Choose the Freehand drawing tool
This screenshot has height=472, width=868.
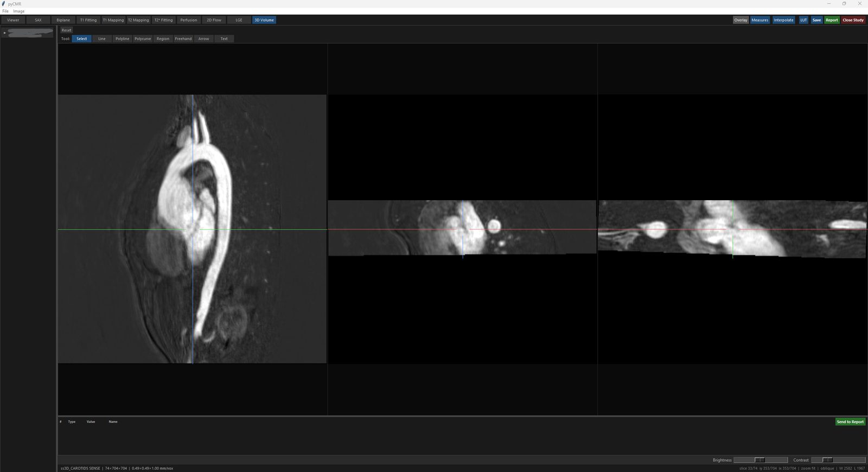point(183,39)
